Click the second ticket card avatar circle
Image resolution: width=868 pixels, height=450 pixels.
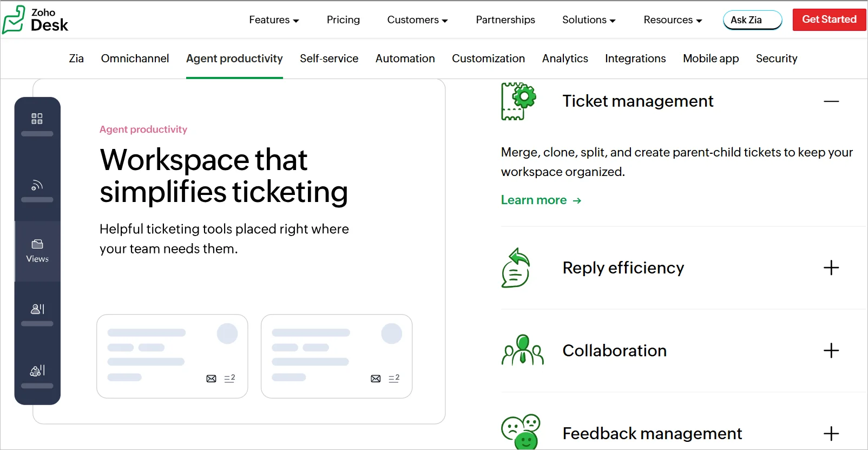point(392,334)
